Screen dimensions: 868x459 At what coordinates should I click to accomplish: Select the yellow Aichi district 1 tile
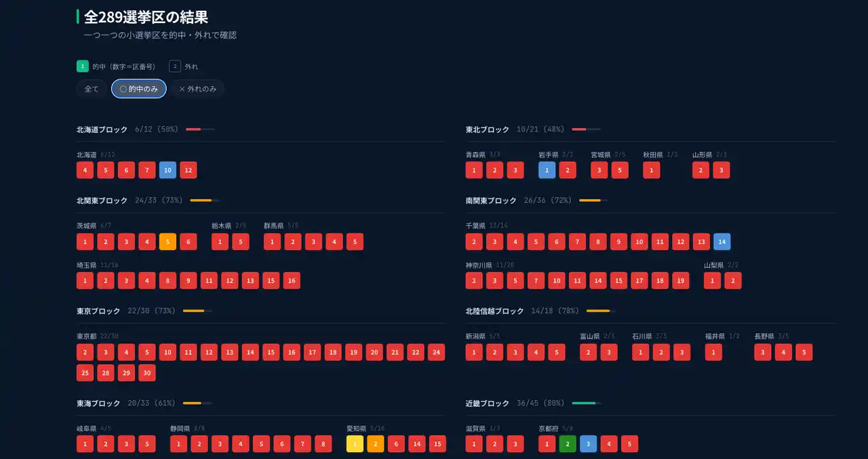coord(355,444)
